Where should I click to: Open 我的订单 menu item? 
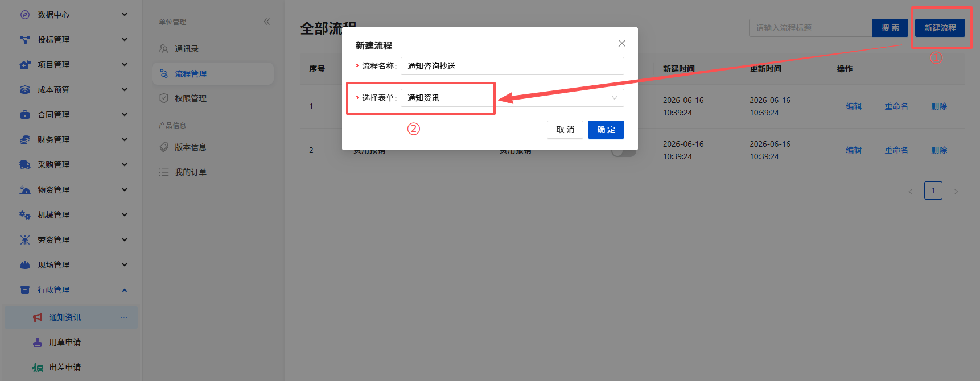213,172
